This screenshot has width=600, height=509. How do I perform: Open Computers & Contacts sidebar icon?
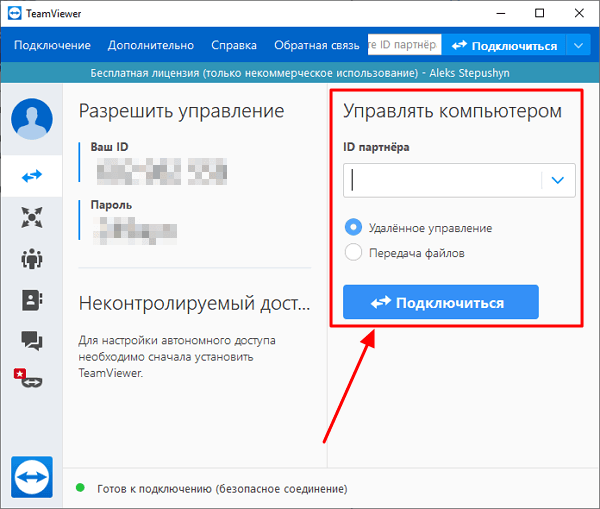point(32,300)
